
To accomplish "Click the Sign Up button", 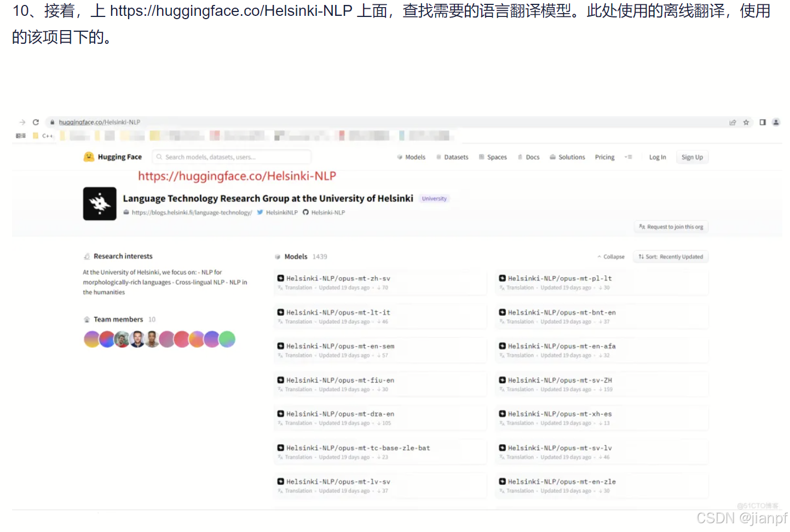I will 692,157.
